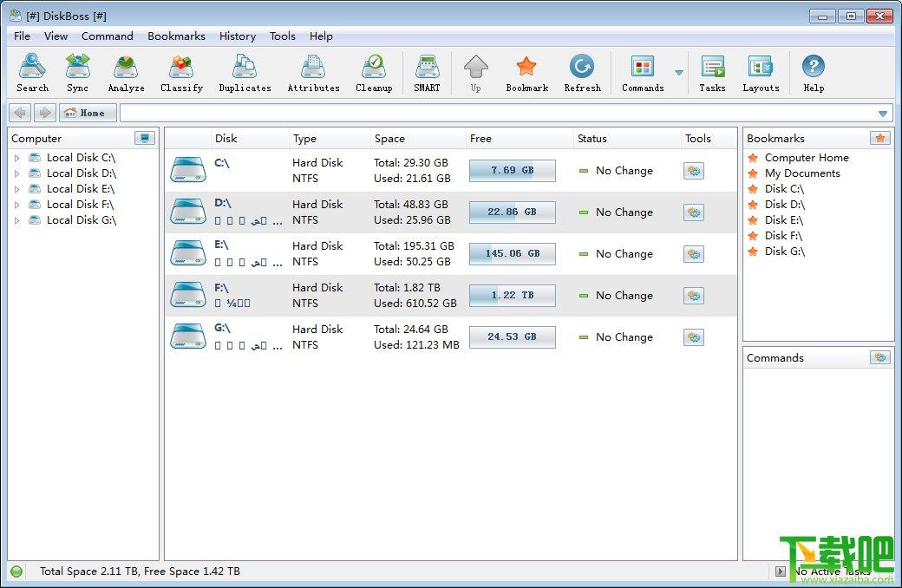This screenshot has height=588, width=902.
Task: Click the Home button in navigation bar
Action: coord(88,113)
